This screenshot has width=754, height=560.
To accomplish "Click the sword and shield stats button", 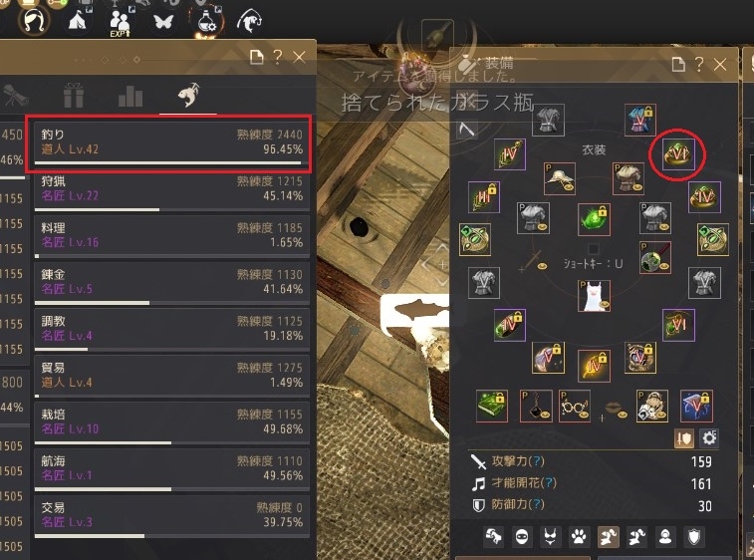I will 684,438.
